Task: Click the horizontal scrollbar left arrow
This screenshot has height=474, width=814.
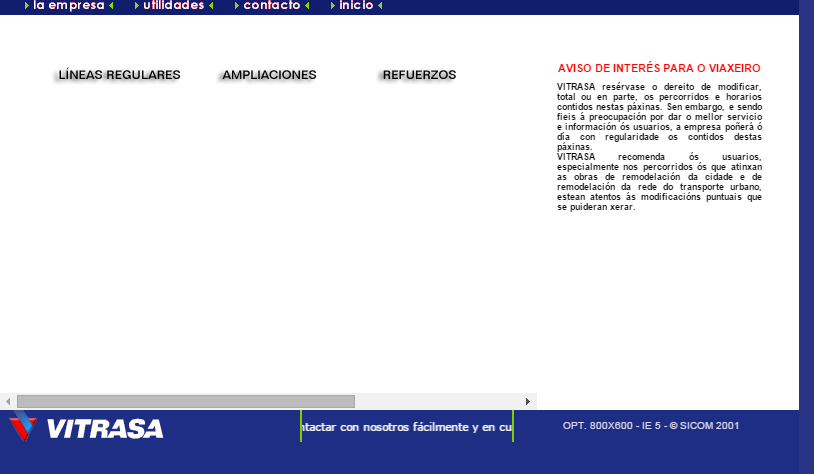Action: (8, 401)
